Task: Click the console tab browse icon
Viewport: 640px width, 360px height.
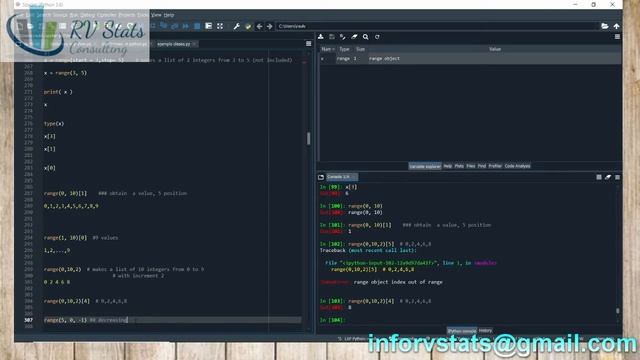Action: click(321, 177)
